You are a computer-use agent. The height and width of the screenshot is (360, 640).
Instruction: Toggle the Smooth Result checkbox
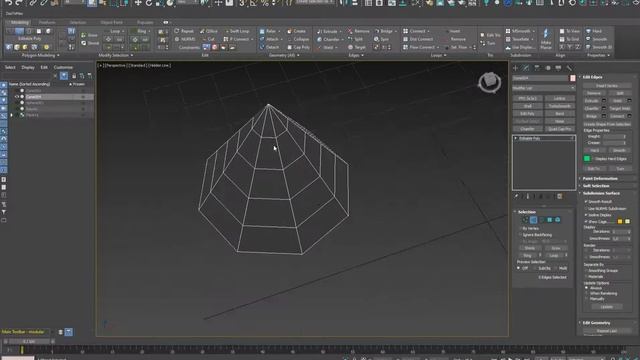click(586, 202)
